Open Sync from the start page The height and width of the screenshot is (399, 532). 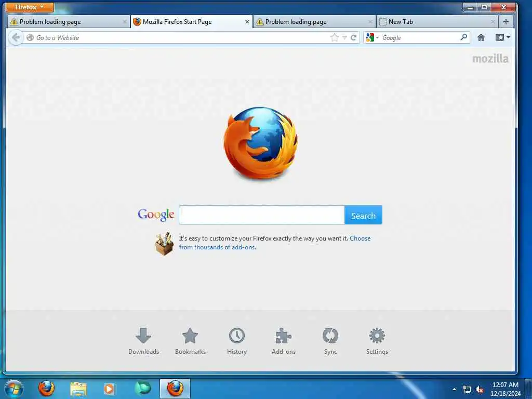(x=330, y=341)
